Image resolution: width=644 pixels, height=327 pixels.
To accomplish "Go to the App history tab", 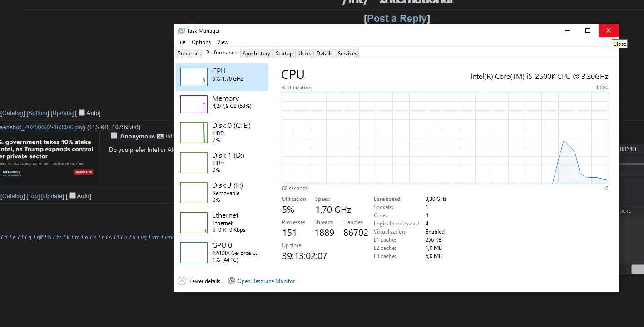I will tap(257, 54).
